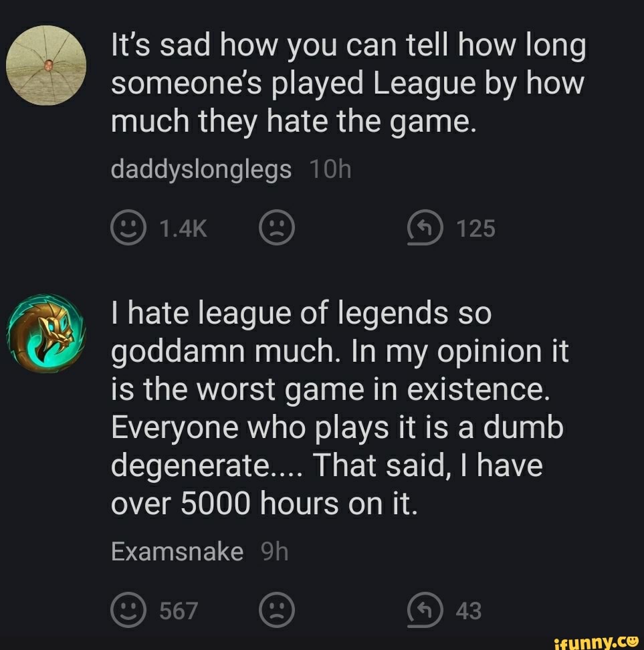Click the frown icon under daddyslonglegs' comment
The width and height of the screenshot is (644, 650).
click(x=277, y=227)
